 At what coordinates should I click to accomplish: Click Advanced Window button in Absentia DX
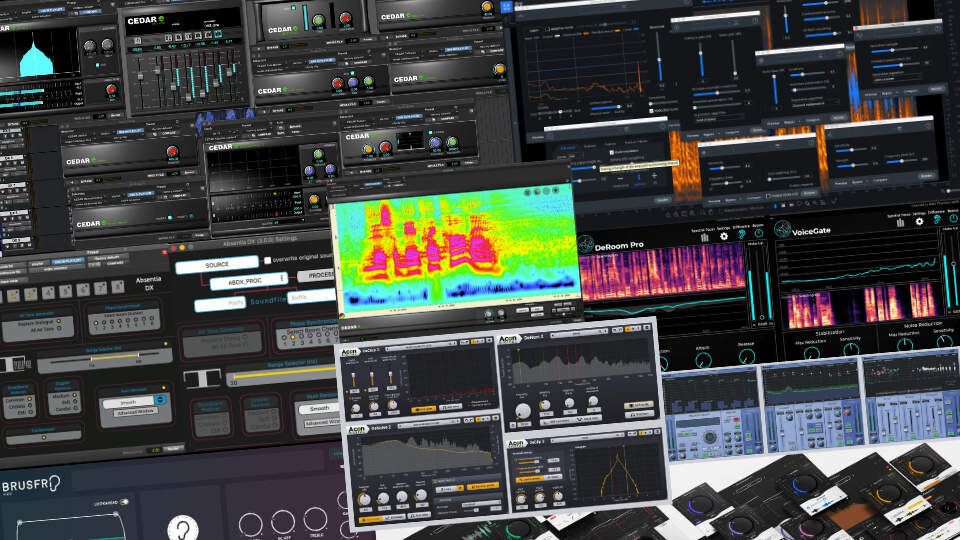[136, 413]
